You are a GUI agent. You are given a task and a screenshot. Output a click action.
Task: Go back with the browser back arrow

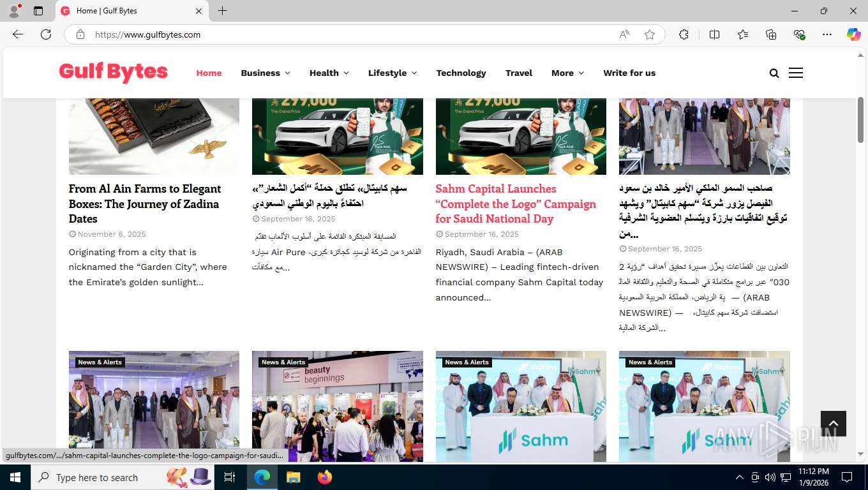[18, 34]
